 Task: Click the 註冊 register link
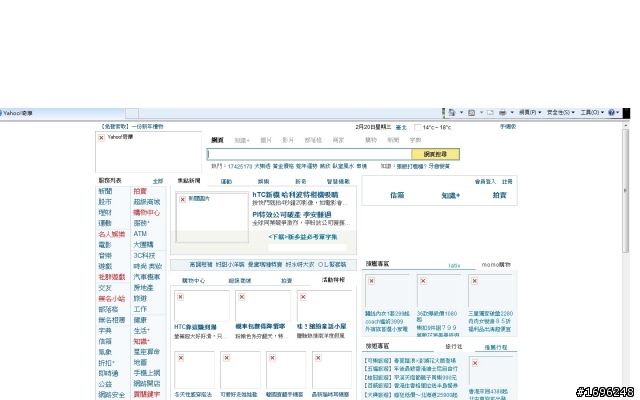(x=507, y=182)
